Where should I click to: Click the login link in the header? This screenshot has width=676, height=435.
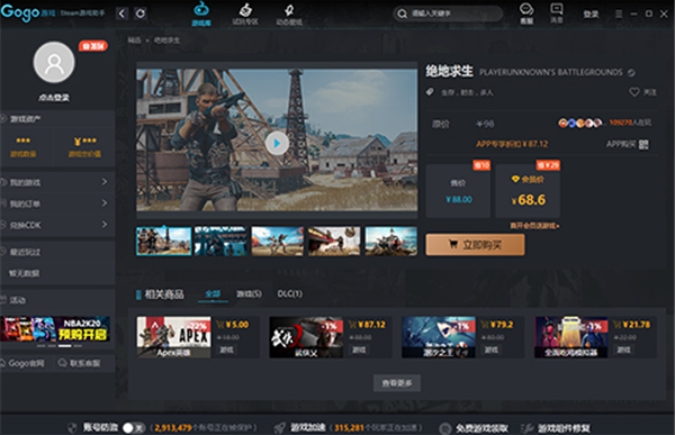pyautogui.click(x=591, y=14)
